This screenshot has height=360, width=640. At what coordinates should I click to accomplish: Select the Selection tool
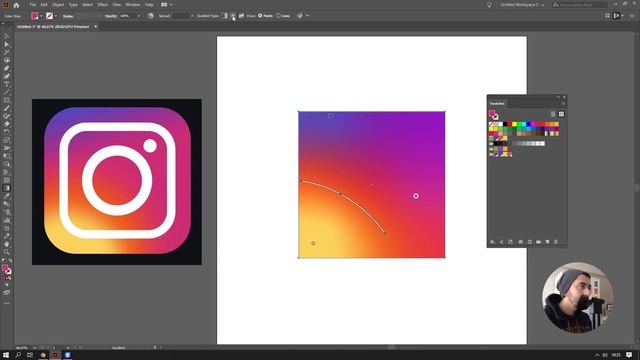(7, 36)
